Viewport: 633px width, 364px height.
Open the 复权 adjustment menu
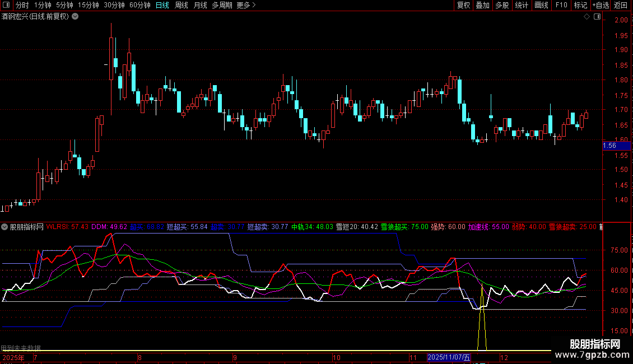pyautogui.click(x=463, y=6)
